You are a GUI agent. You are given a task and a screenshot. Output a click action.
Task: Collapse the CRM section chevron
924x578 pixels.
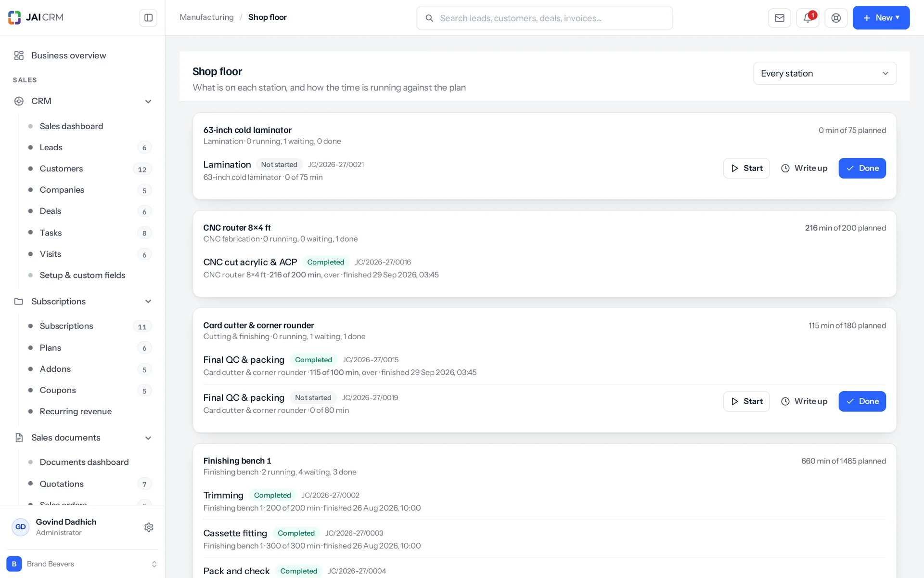coord(148,101)
